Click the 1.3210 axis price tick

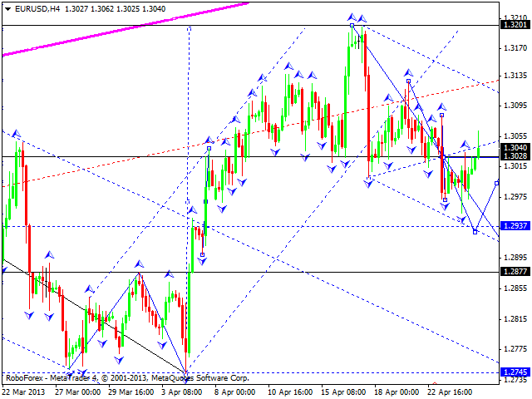tap(515, 16)
